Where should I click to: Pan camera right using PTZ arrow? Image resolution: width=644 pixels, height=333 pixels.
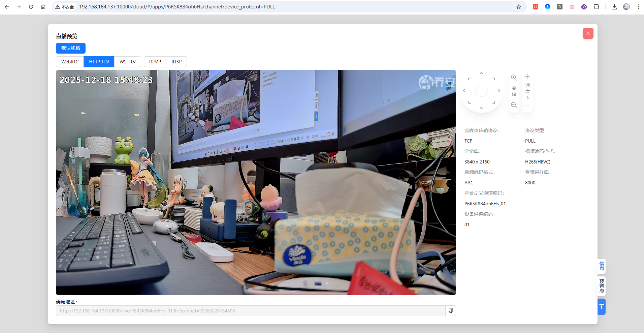[x=499, y=91]
